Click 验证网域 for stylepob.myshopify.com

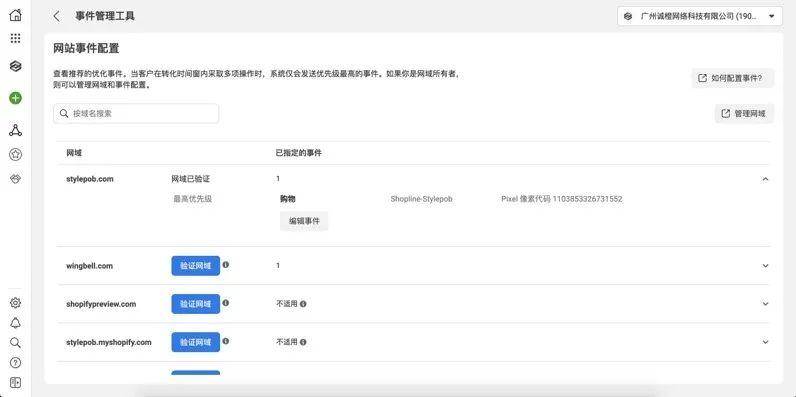click(195, 342)
